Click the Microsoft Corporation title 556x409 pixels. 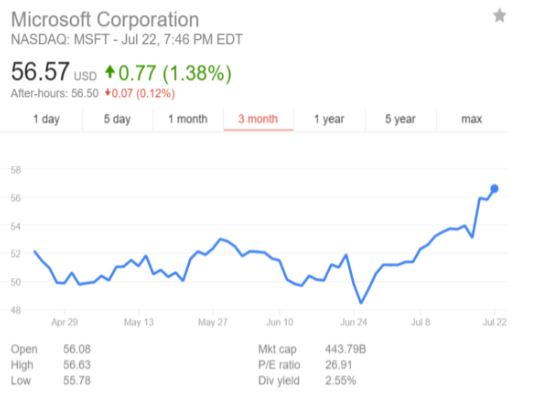[x=105, y=20]
